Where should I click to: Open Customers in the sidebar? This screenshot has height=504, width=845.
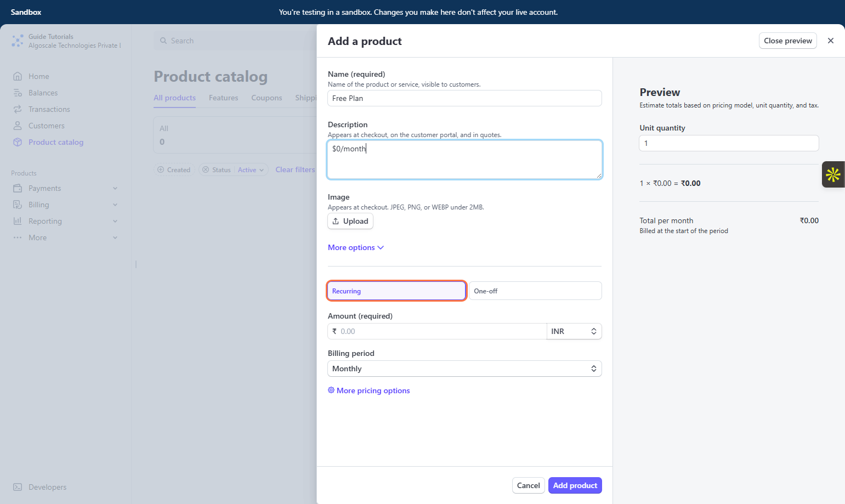tap(47, 126)
